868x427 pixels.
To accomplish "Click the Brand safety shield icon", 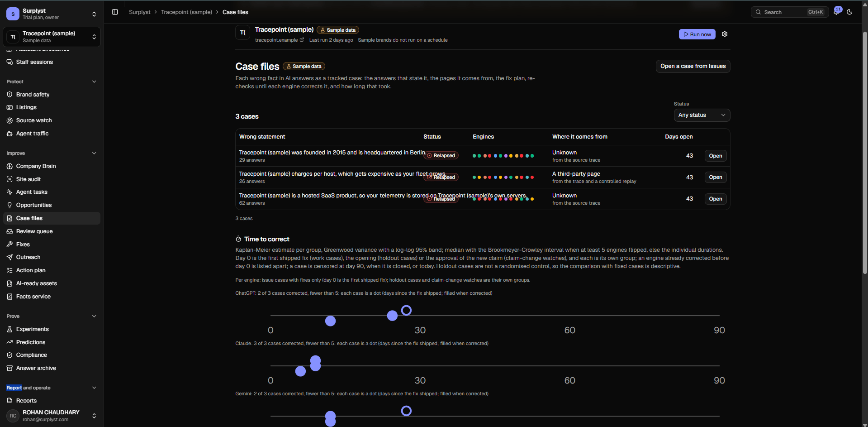I will pyautogui.click(x=9, y=95).
